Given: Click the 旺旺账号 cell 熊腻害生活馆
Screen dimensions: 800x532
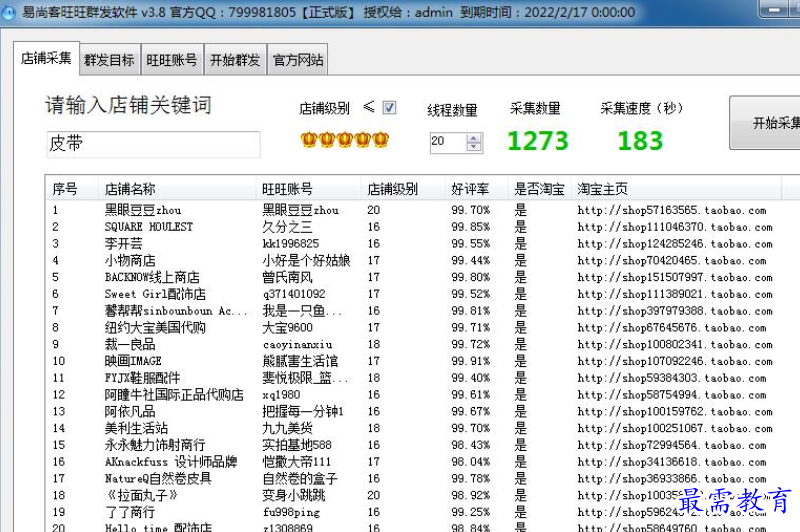Looking at the screenshot, I should point(300,361).
